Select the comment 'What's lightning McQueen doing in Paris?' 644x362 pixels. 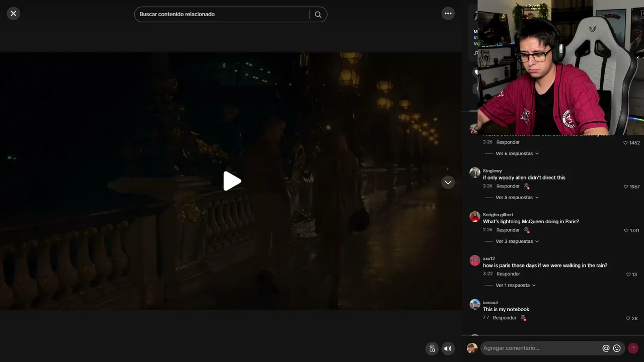click(531, 221)
